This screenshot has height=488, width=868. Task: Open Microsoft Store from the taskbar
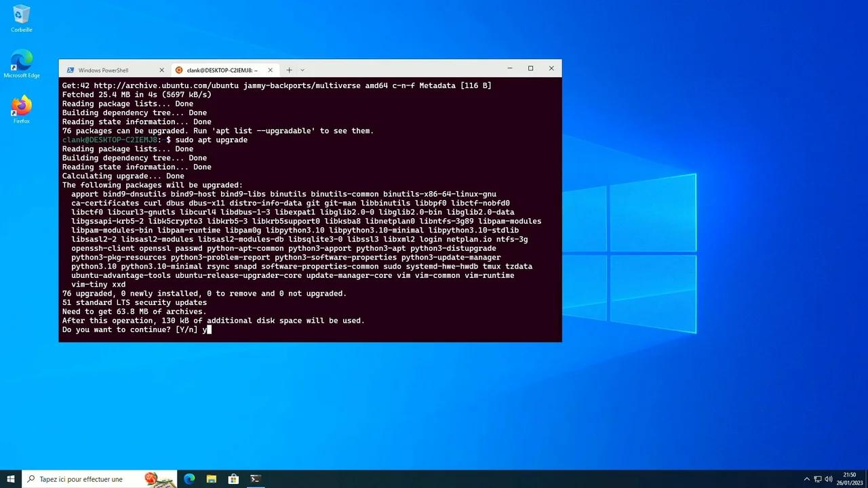[233, 479]
